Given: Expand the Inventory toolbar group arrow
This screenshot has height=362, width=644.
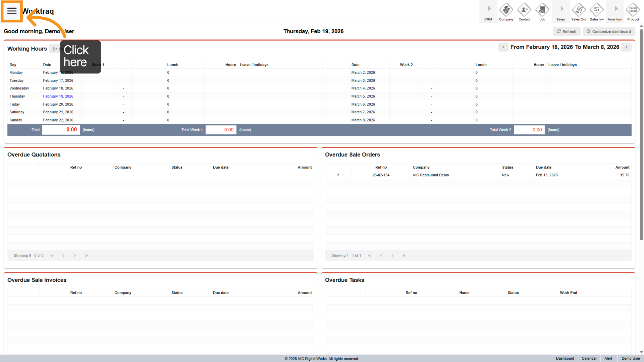Looking at the screenshot, I should pos(616,9).
